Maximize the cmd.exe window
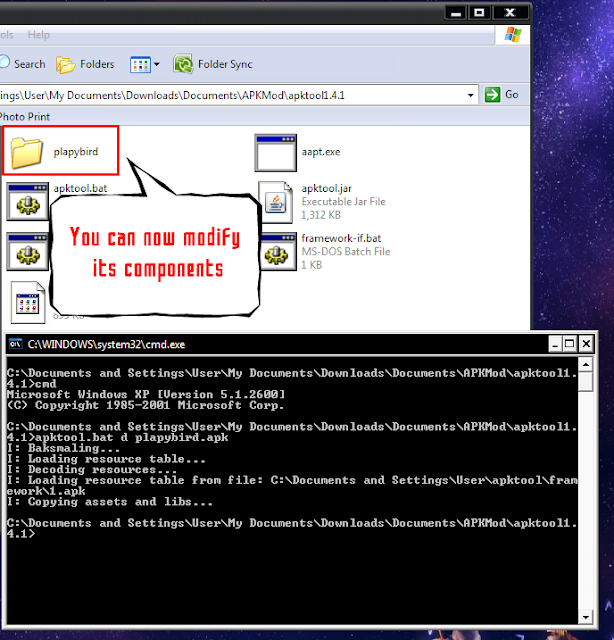This screenshot has height=640, width=614. pyautogui.click(x=570, y=344)
